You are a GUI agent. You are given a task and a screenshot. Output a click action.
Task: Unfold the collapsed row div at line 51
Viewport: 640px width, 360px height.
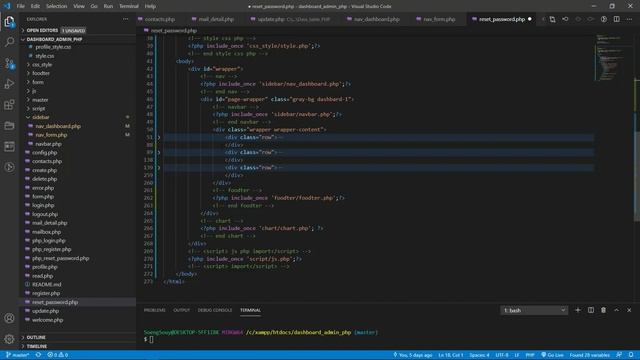pos(159,138)
